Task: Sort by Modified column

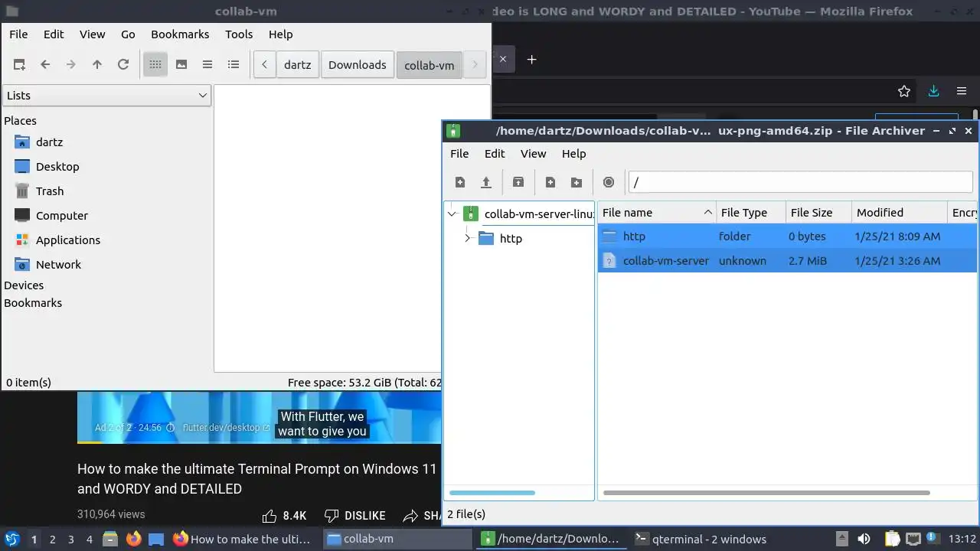Action: click(899, 213)
